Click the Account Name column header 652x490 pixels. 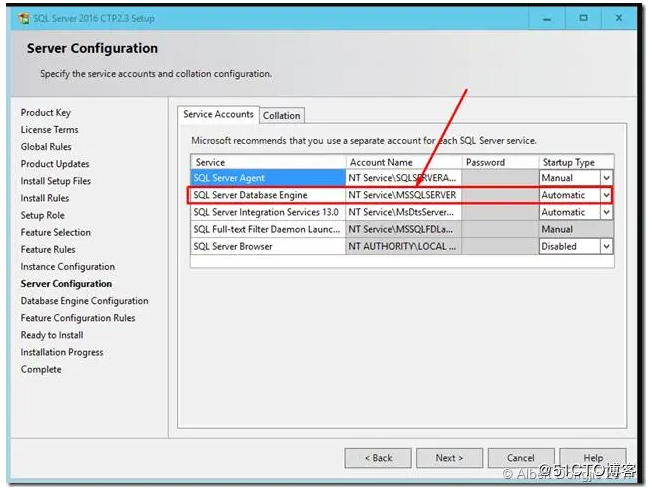pyautogui.click(x=403, y=162)
